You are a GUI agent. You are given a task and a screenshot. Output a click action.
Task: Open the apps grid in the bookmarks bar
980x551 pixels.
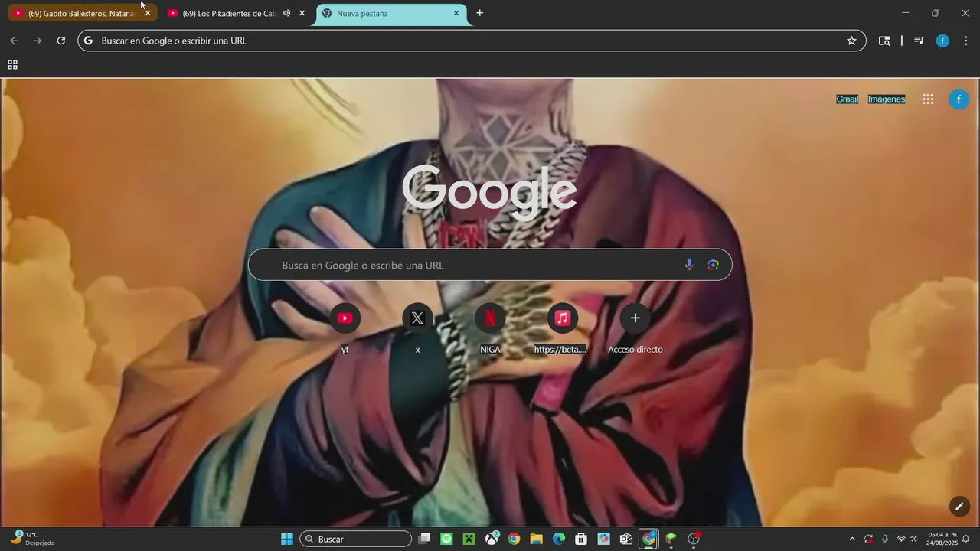click(12, 65)
